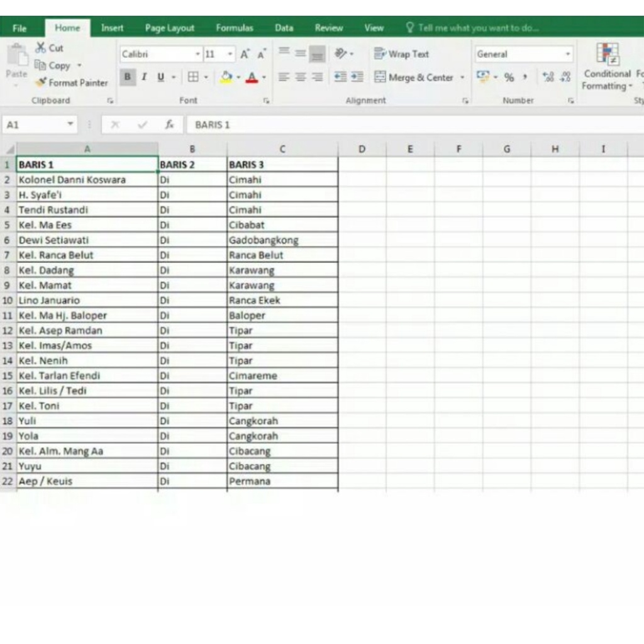Click the Select All corner triangle
The height and width of the screenshot is (644, 644).
[10, 148]
